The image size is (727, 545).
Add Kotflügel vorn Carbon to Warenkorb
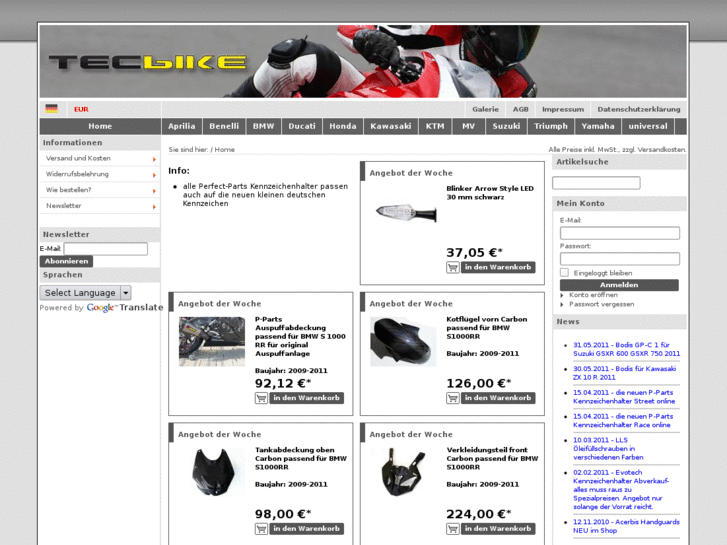click(x=498, y=398)
